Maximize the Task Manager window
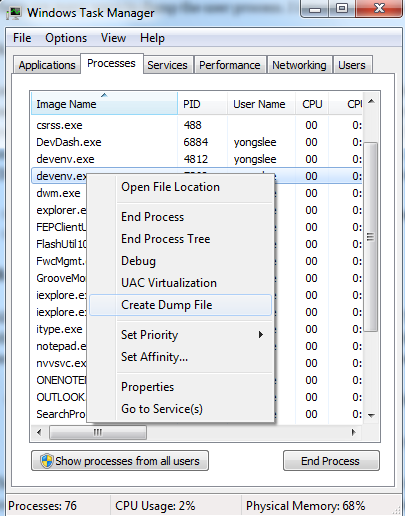The width and height of the screenshot is (405, 516). 342,8
